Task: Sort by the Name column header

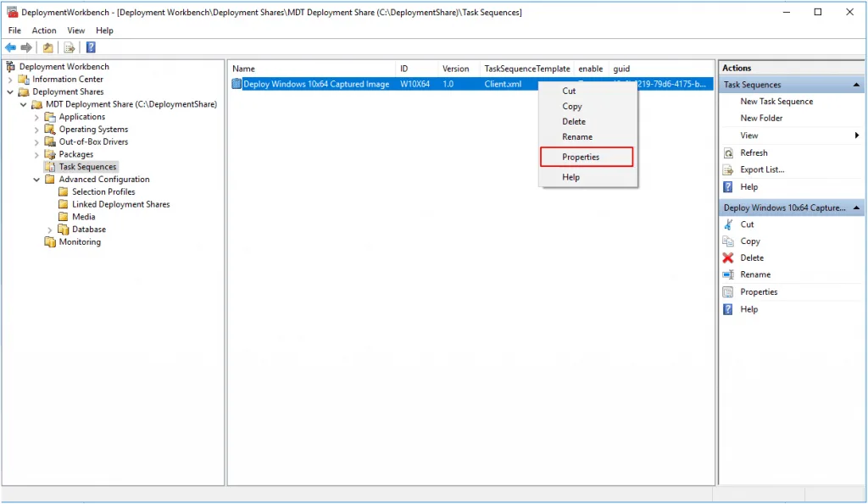Action: (x=311, y=69)
